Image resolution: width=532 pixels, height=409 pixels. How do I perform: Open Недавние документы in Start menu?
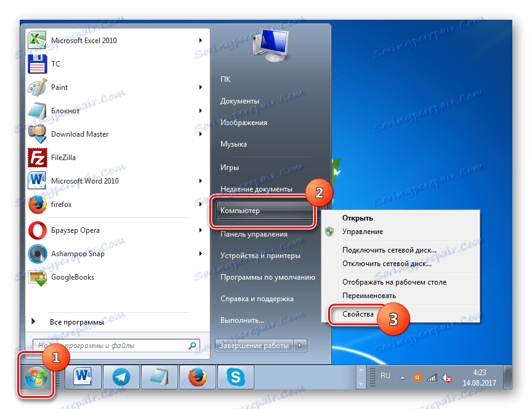pos(256,189)
